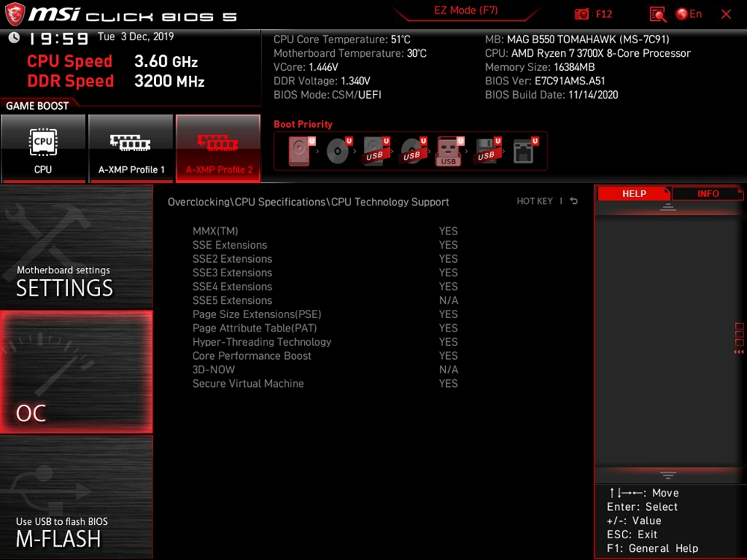The height and width of the screenshot is (560, 747).
Task: Select the network boot device icon
Action: coord(524,151)
